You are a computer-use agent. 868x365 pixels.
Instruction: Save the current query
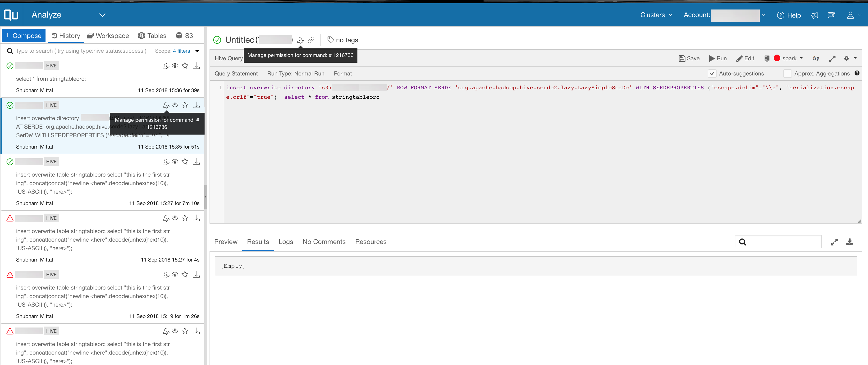689,58
